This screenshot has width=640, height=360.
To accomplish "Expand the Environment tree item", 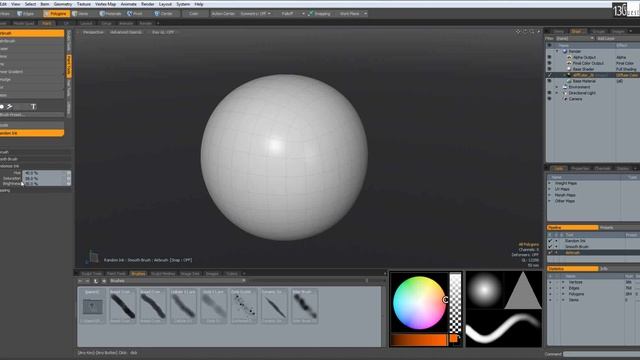I will [x=557, y=87].
